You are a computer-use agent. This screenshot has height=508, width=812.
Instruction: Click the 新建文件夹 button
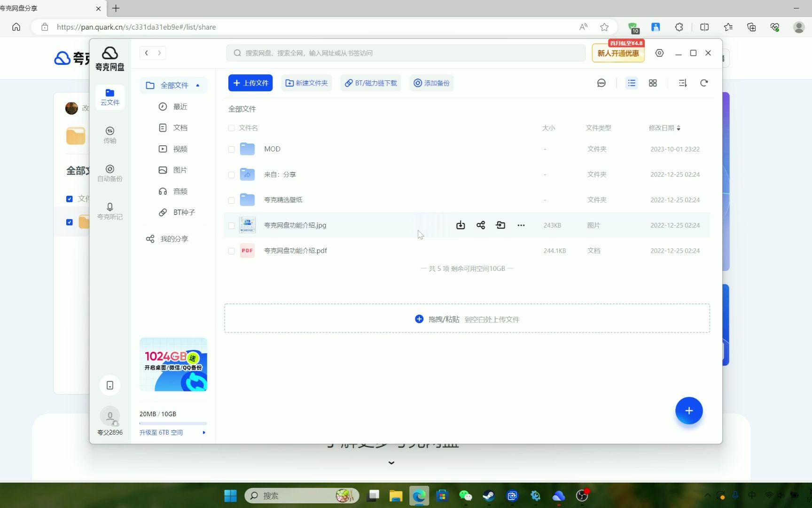(306, 83)
